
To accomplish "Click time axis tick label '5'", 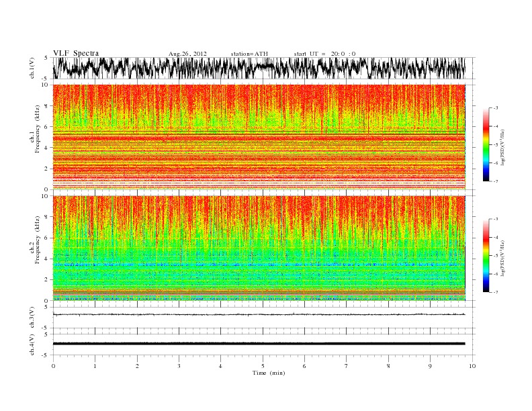I will (263, 366).
